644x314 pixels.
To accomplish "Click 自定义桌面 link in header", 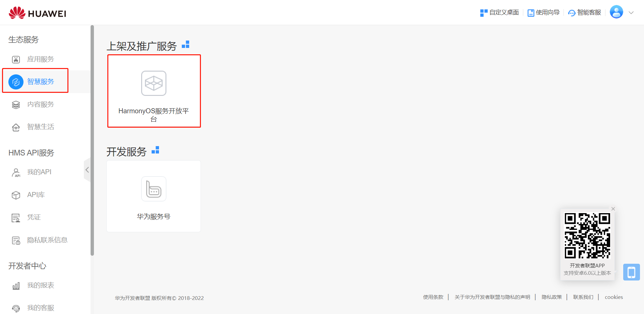I will [x=504, y=13].
